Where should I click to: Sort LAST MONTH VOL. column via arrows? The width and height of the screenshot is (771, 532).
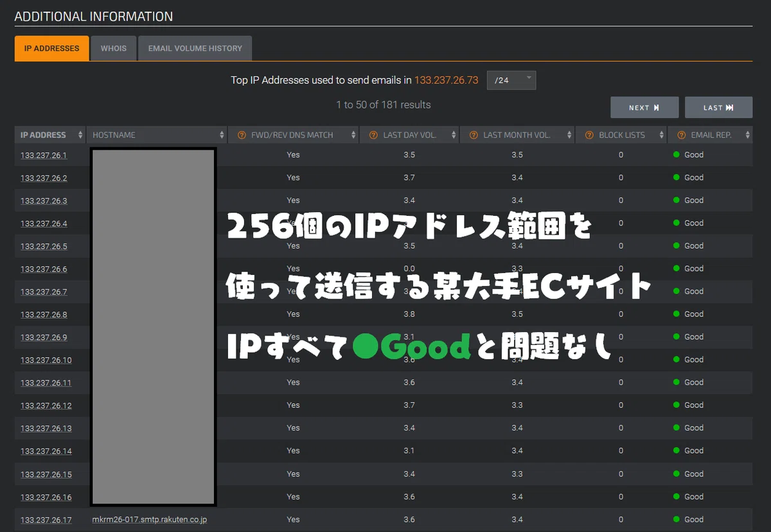(x=569, y=135)
